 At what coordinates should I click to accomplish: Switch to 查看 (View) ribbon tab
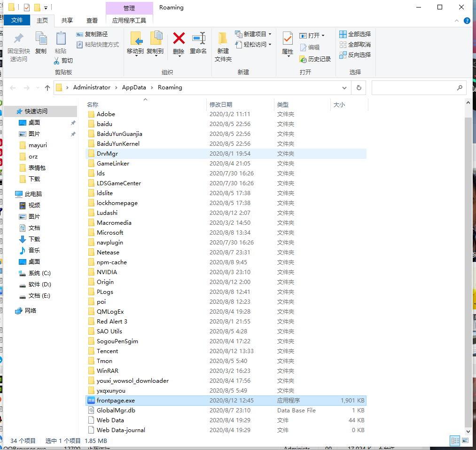(92, 20)
